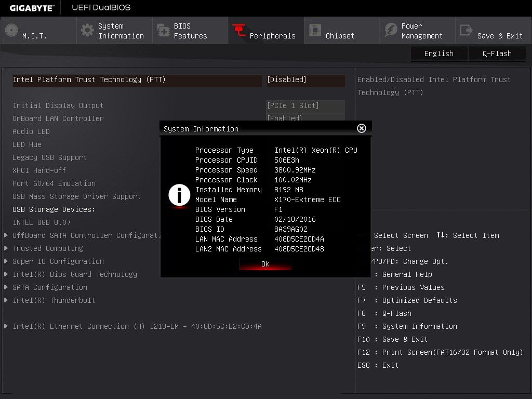The height and width of the screenshot is (399, 532).
Task: Expand the Trusted Computing arrow
Action: (x=6, y=248)
